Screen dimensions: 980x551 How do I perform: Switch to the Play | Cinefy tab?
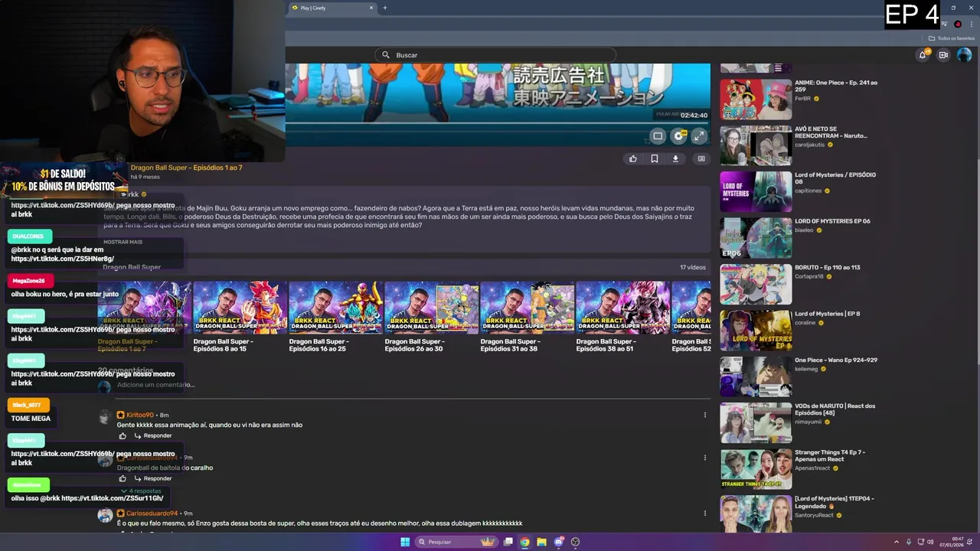click(x=331, y=8)
